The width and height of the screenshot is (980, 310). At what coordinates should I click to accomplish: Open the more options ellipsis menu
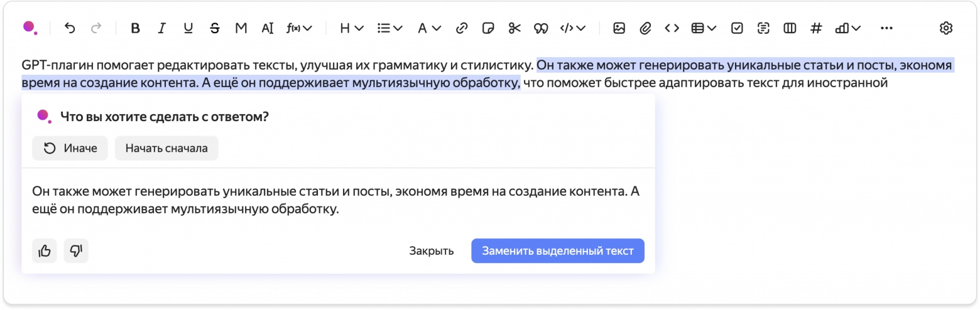[x=886, y=28]
